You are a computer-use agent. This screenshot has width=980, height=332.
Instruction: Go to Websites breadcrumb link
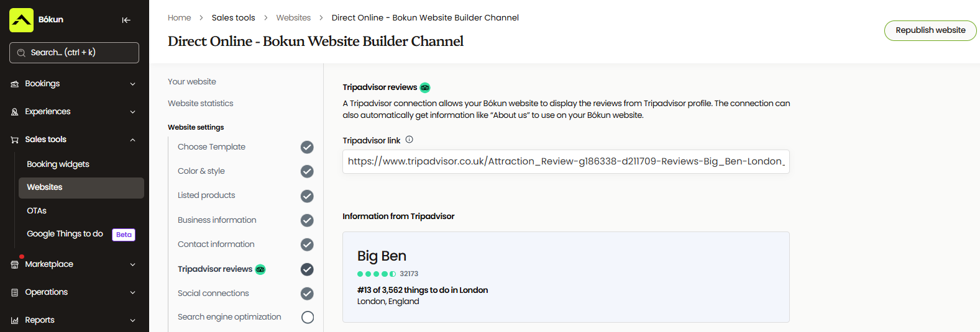(293, 17)
